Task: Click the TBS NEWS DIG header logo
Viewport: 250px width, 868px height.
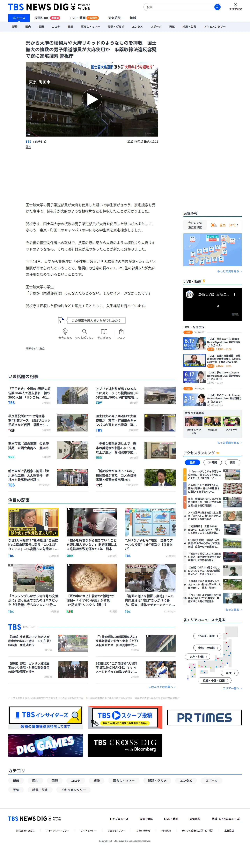Action: 49,7
